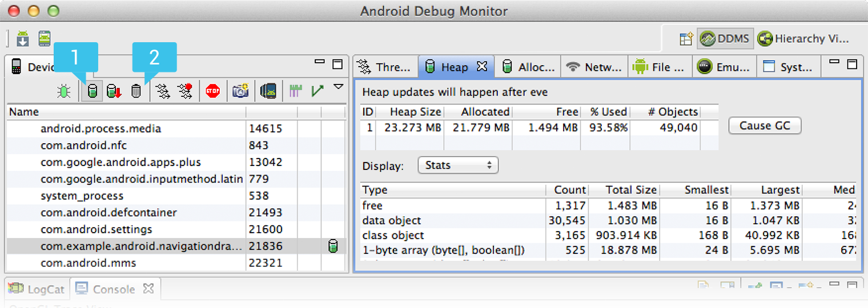Select the com.example.android.navigationdra... process
This screenshot has height=308, width=868.
point(177,246)
